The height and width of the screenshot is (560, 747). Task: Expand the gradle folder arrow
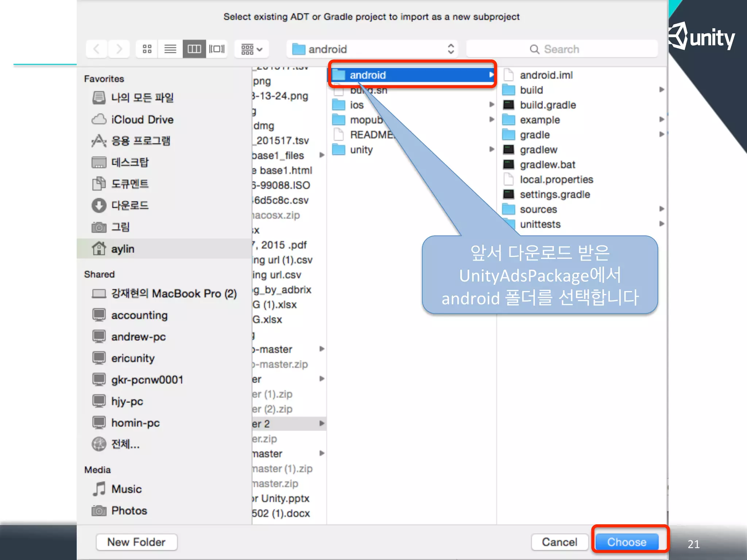tap(662, 135)
